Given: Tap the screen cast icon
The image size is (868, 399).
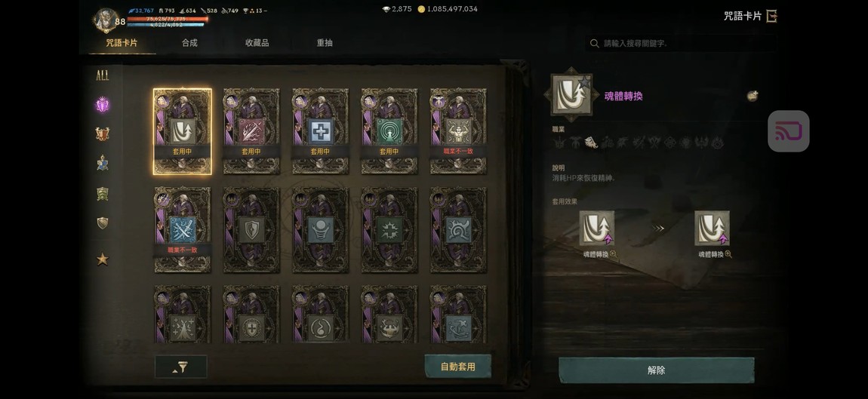Looking at the screenshot, I should click(x=788, y=131).
